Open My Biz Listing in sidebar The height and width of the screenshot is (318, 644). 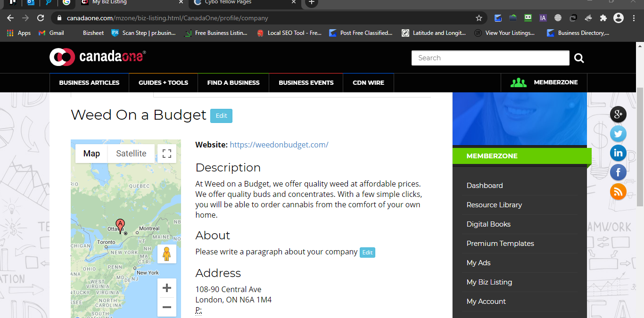click(489, 282)
